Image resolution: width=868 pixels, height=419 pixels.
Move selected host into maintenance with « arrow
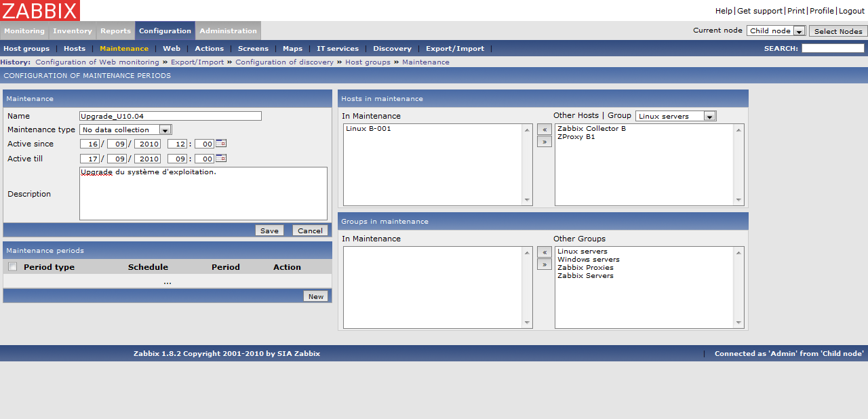coord(544,129)
